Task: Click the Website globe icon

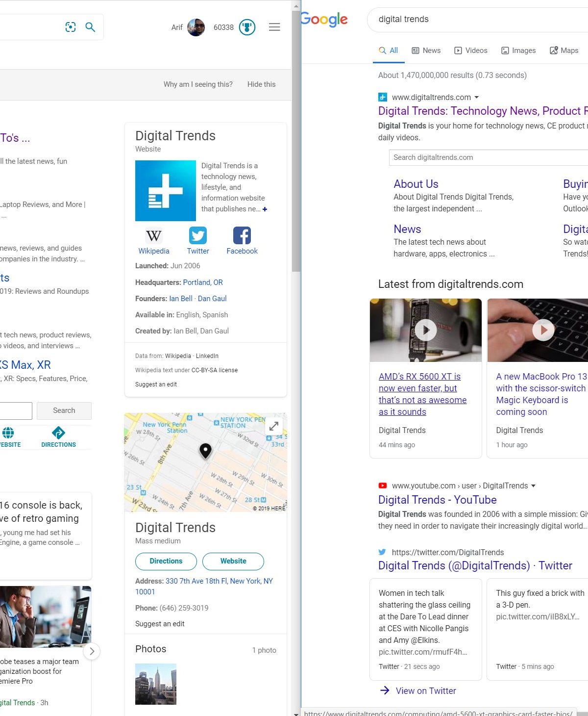Action: (x=8, y=433)
